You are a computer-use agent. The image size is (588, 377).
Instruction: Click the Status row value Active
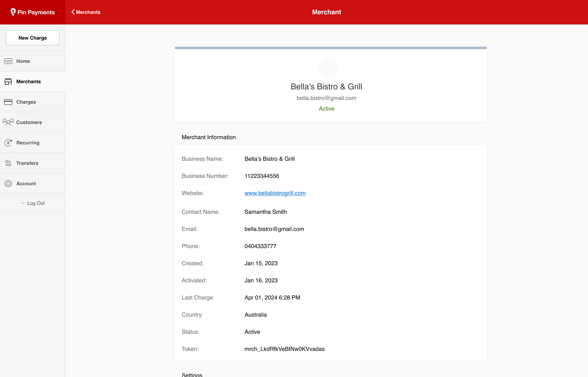pyautogui.click(x=252, y=332)
